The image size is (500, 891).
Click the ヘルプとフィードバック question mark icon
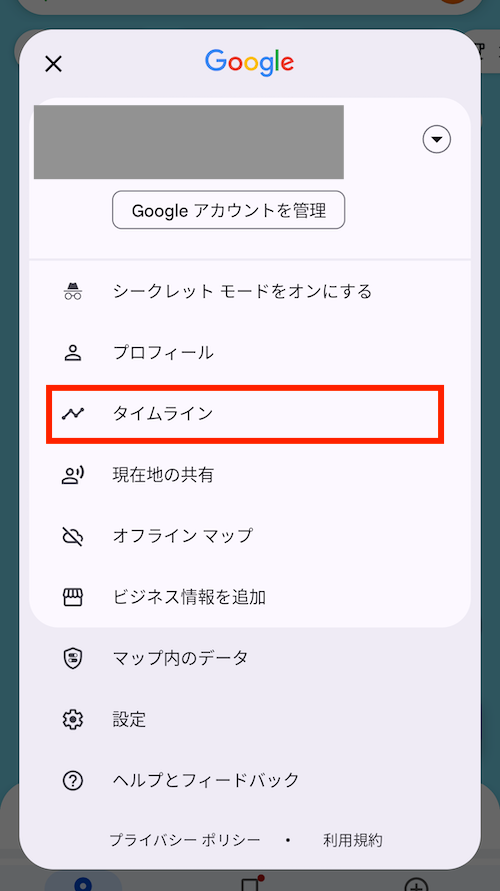[73, 781]
